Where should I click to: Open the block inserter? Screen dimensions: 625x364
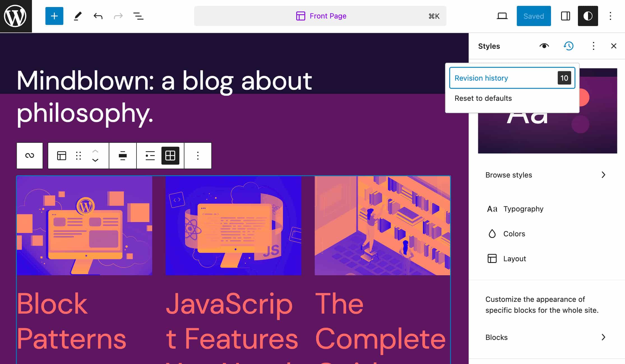click(x=54, y=16)
